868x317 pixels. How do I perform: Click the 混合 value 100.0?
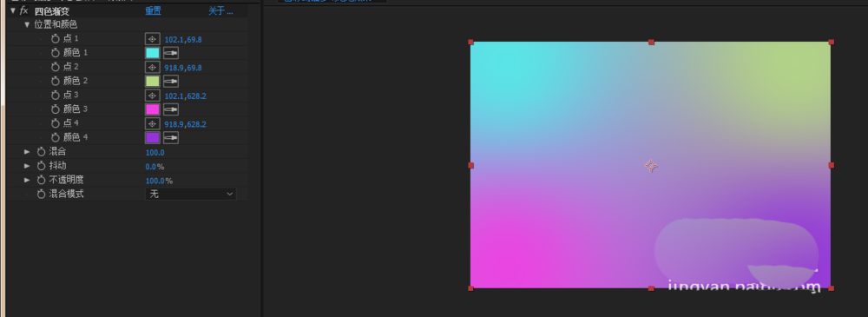coord(155,153)
